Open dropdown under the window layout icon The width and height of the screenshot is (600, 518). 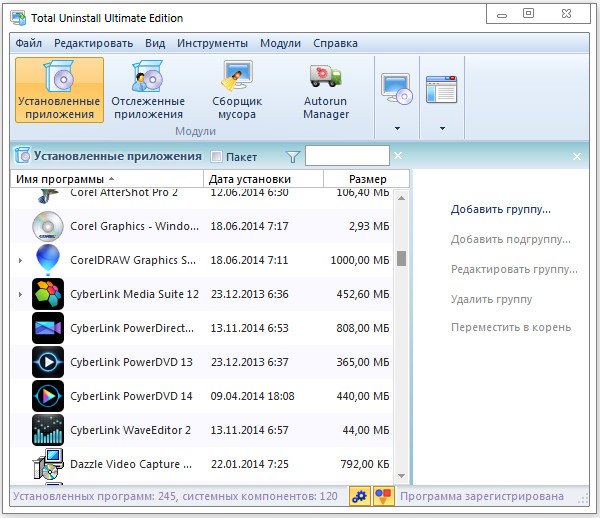coord(440,128)
